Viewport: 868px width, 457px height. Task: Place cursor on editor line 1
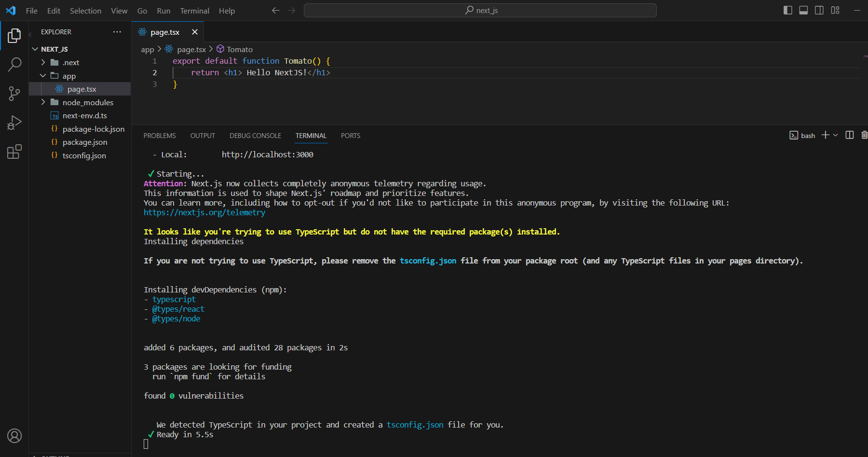click(x=251, y=61)
